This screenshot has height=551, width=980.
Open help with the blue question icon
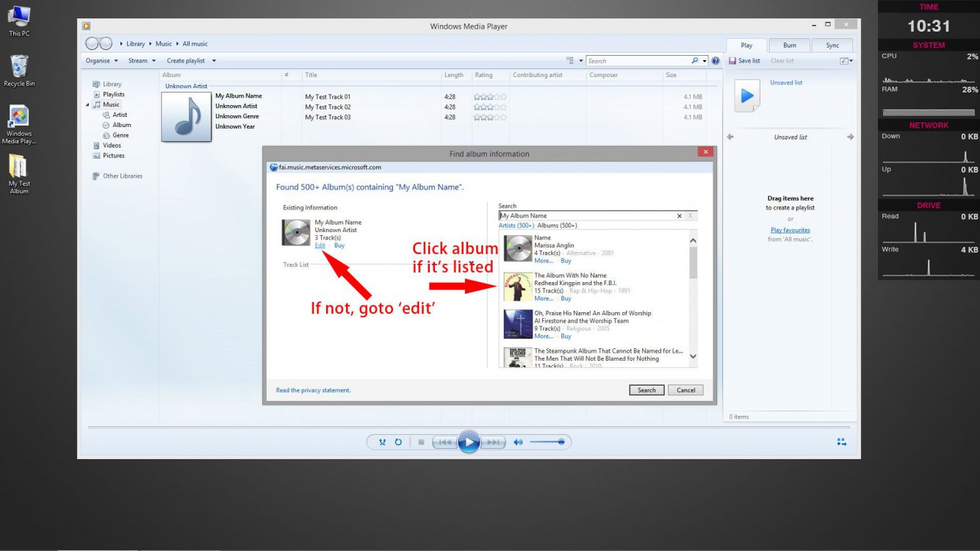[716, 61]
